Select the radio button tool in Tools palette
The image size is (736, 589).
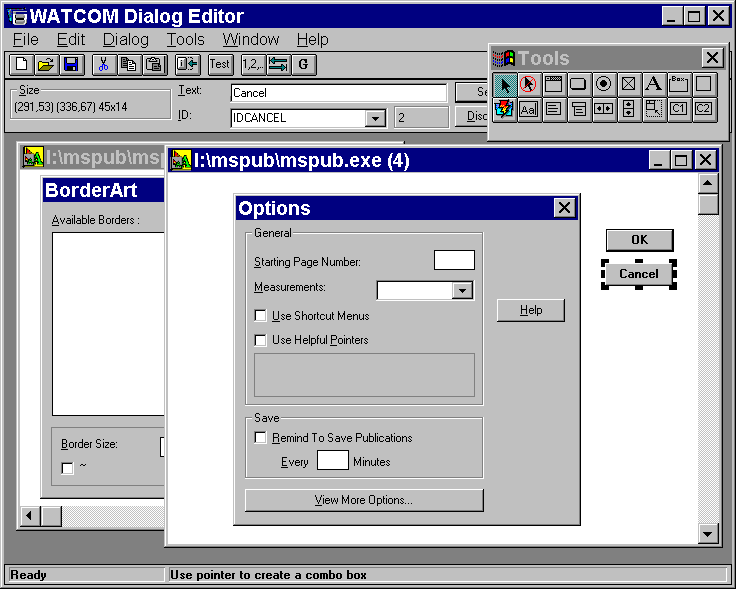click(x=603, y=85)
